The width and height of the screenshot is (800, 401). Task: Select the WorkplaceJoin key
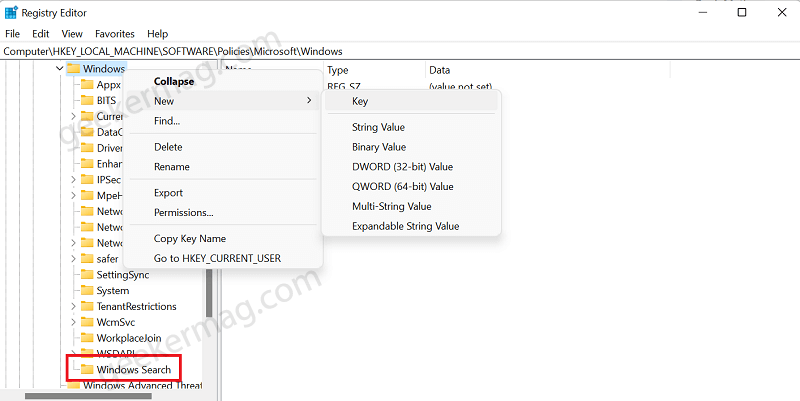(x=129, y=338)
